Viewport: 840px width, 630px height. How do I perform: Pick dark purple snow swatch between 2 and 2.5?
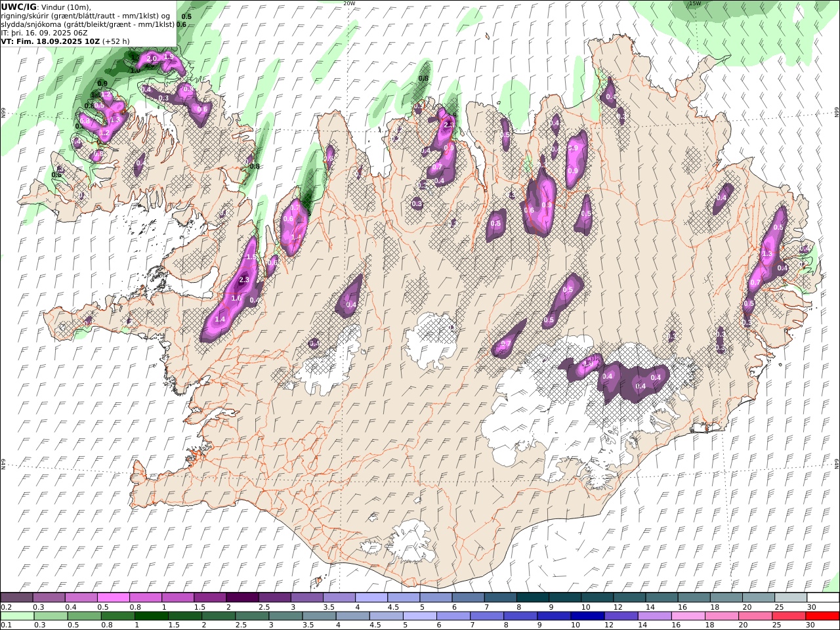pos(242,597)
